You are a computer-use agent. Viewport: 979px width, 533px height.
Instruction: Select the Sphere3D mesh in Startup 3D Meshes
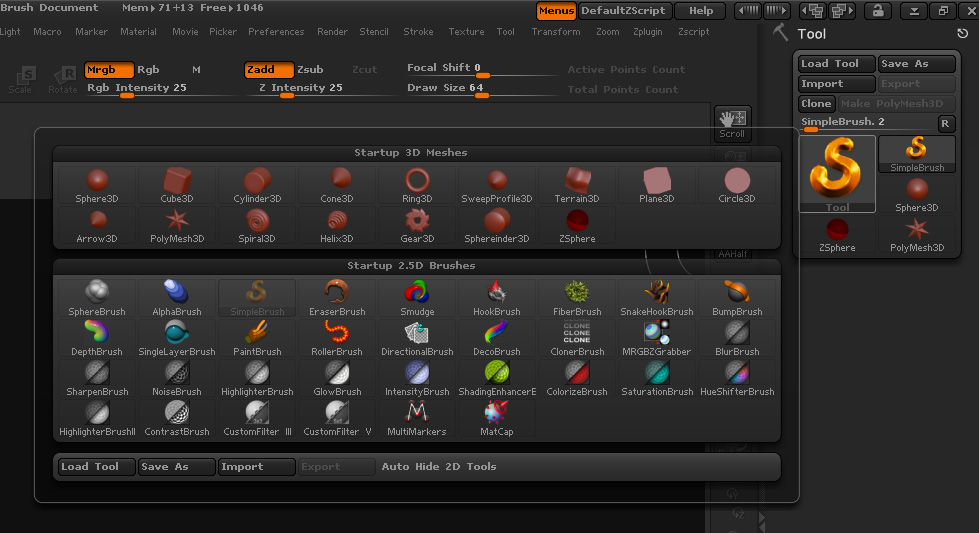pos(97,186)
